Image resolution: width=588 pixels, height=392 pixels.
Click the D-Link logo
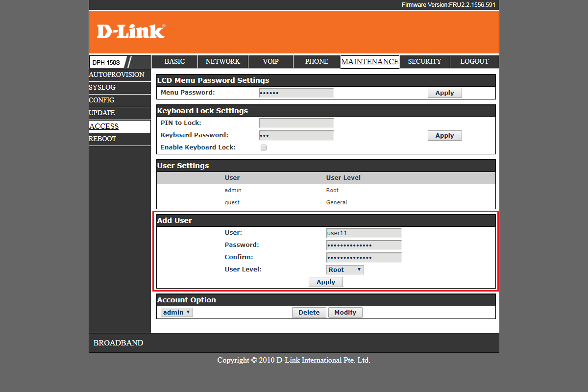(131, 31)
